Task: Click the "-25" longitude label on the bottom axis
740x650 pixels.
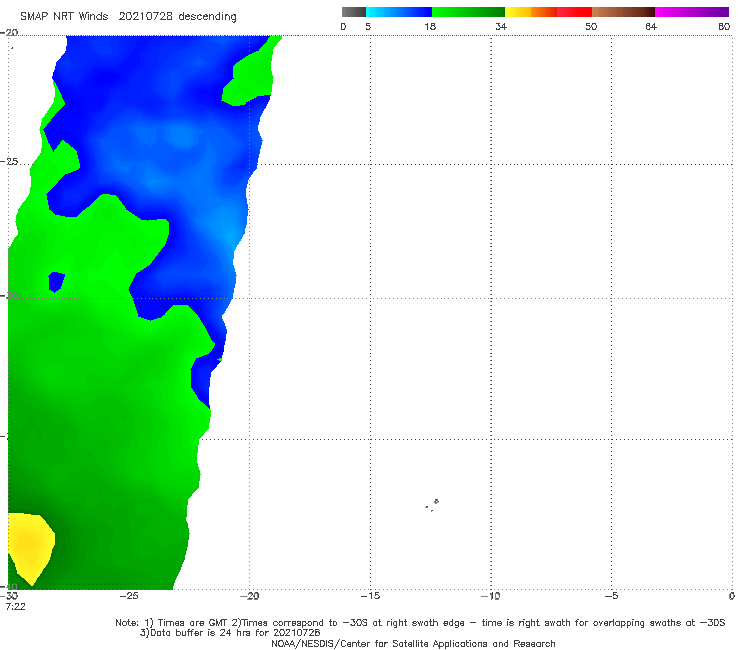Action: (x=129, y=596)
